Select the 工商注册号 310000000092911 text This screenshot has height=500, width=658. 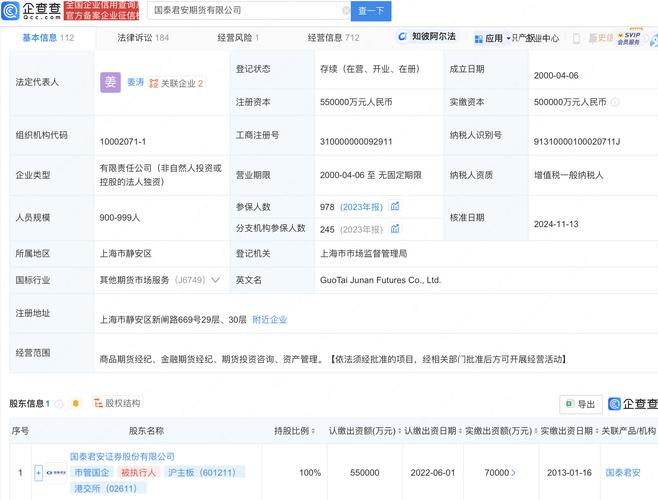click(356, 142)
